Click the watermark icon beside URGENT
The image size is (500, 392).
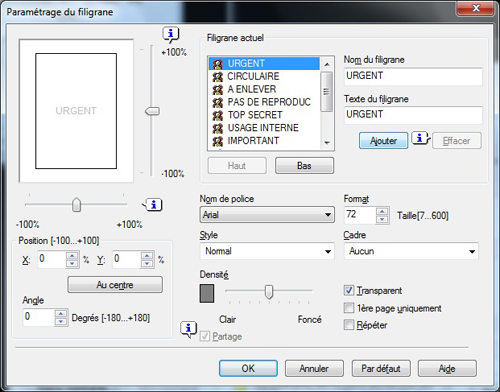coord(218,64)
